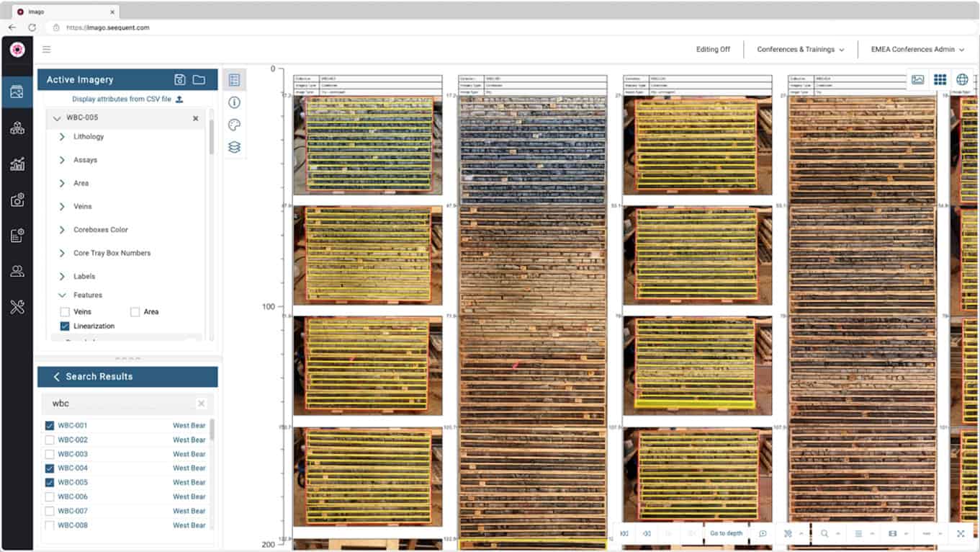This screenshot has height=552, width=980.
Task: Expand the Core Tray Box Numbers node
Action: [x=62, y=253]
